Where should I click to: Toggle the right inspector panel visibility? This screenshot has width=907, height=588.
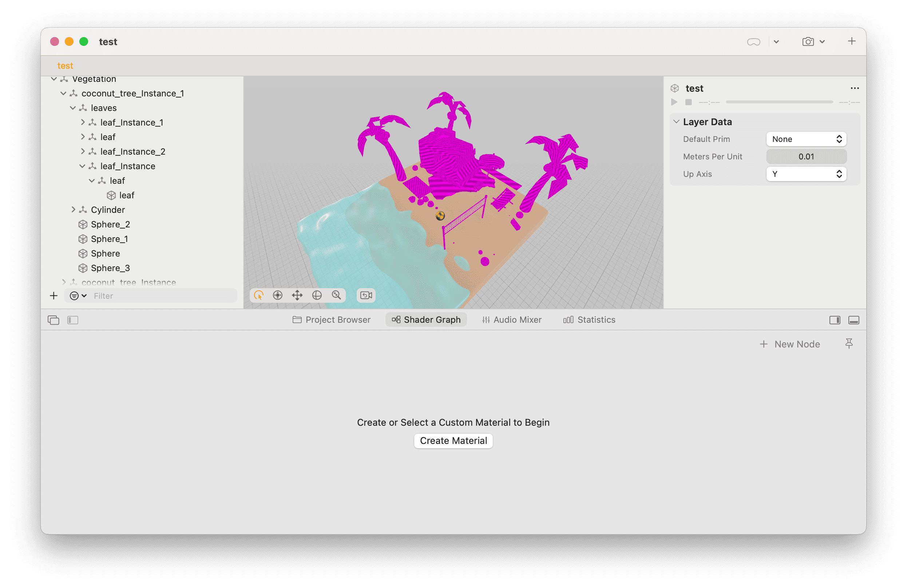click(x=835, y=320)
